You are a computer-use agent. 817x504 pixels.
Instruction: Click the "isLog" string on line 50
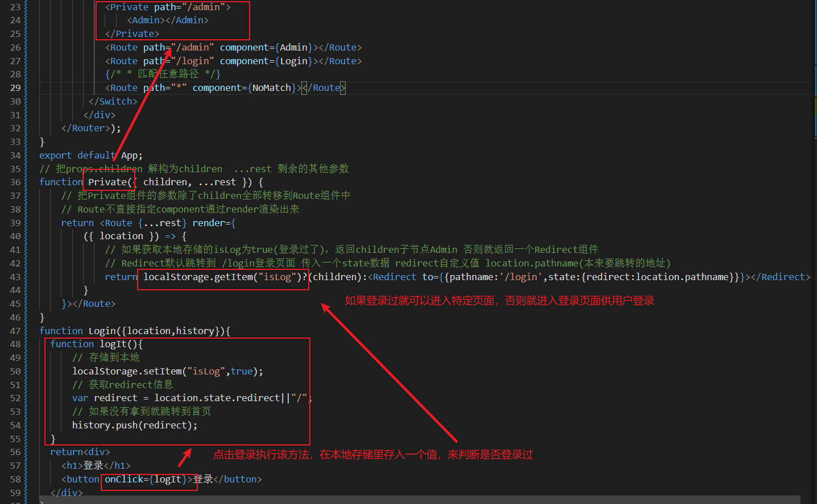click(206, 371)
